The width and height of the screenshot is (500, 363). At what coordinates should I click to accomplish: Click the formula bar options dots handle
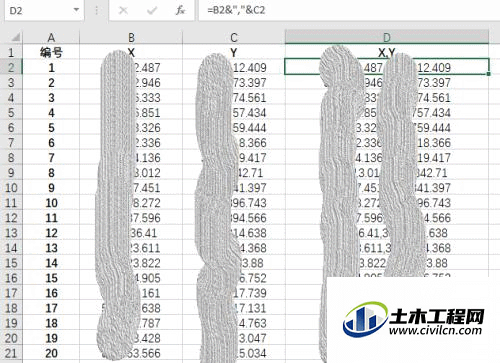96,11
